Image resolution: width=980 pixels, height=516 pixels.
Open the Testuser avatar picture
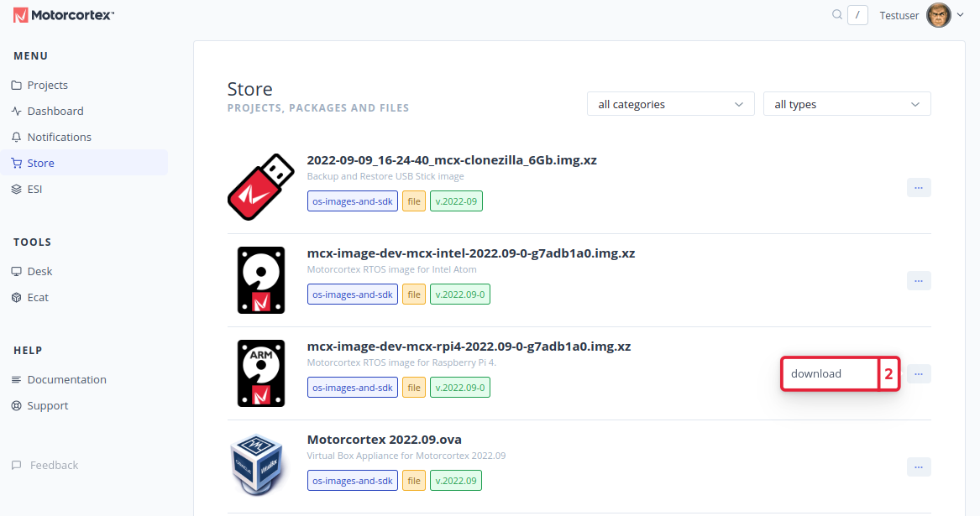938,15
